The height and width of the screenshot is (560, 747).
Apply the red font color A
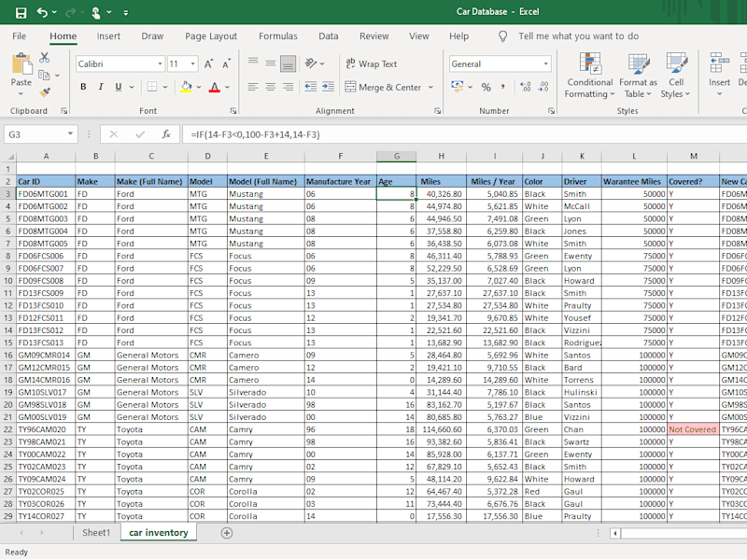(215, 87)
